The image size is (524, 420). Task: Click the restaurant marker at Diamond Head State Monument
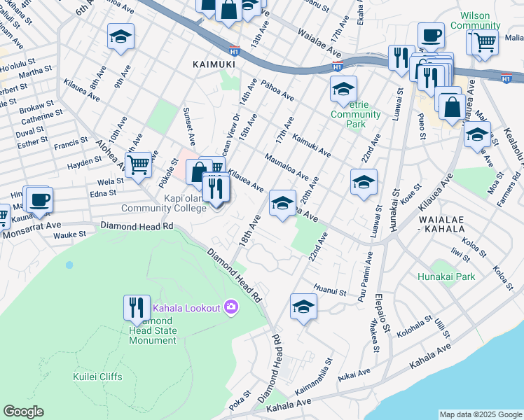[x=137, y=310]
